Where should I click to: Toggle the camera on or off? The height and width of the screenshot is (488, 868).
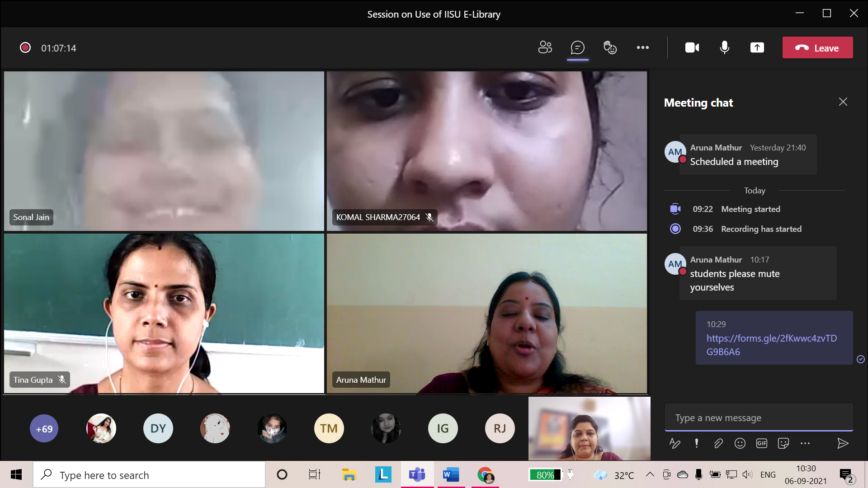pos(692,47)
